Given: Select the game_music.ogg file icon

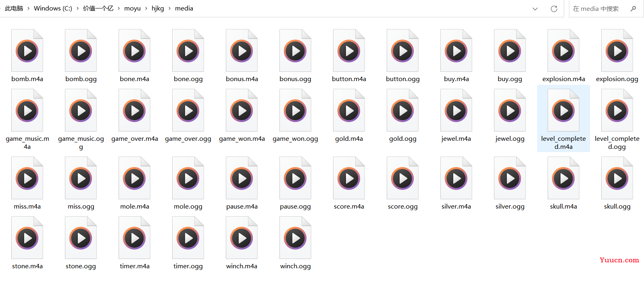Looking at the screenshot, I should 81,110.
